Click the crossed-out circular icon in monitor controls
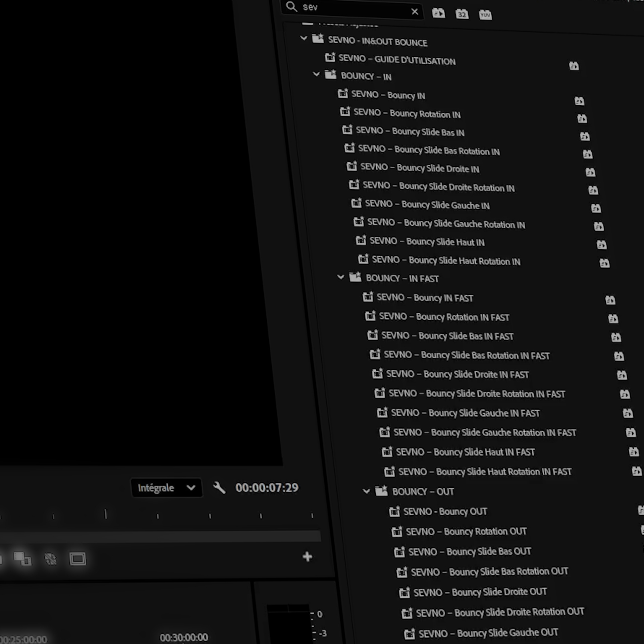 (x=50, y=559)
